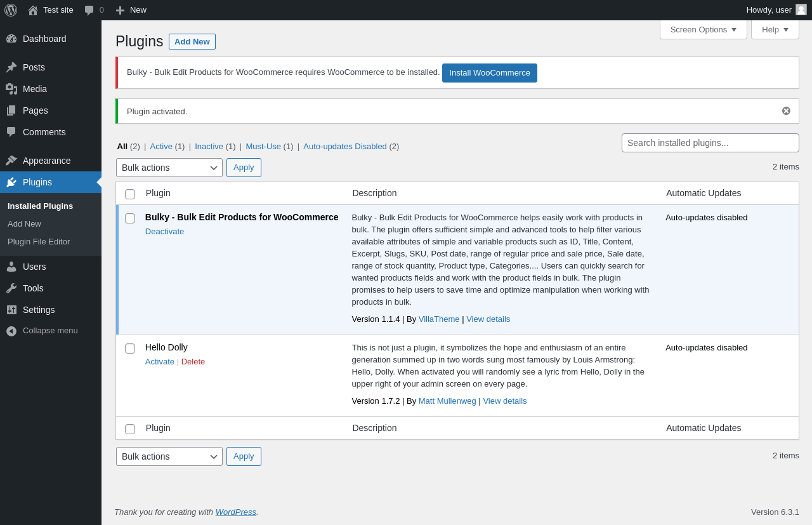Deactivate the Bulky plugin
The width and height of the screenshot is (812, 525).
[x=164, y=231]
